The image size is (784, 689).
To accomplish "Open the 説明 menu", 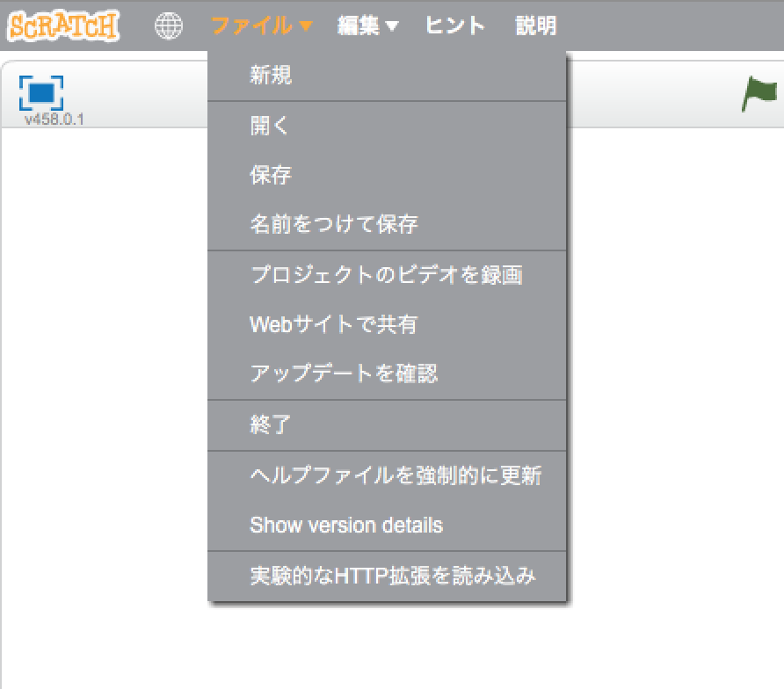I will coord(535,25).
